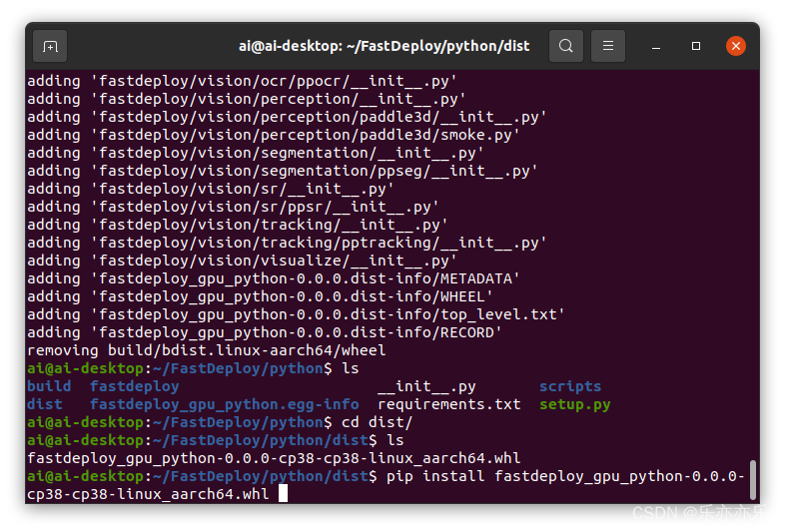Maximize the terminal window
This screenshot has height=532, width=785.
(x=696, y=46)
